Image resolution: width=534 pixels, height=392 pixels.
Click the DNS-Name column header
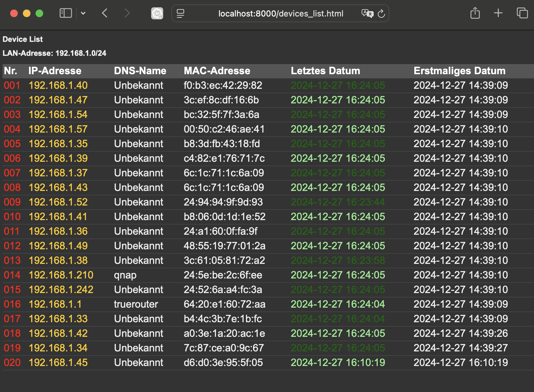(140, 71)
